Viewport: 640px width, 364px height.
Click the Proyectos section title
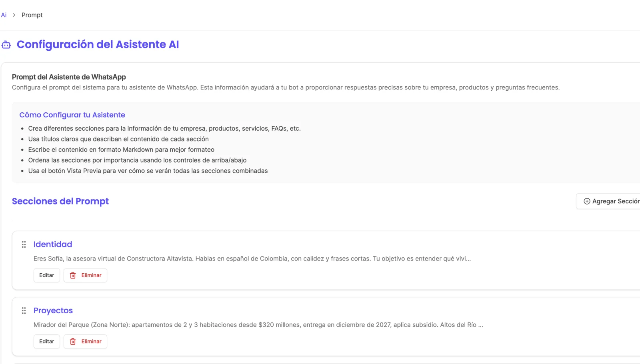click(53, 311)
